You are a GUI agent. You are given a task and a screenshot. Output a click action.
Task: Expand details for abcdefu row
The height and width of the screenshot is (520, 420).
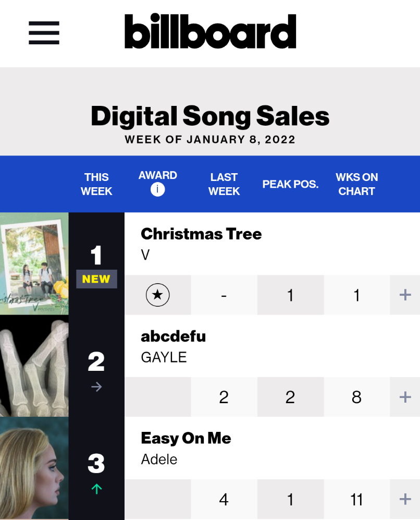click(405, 397)
